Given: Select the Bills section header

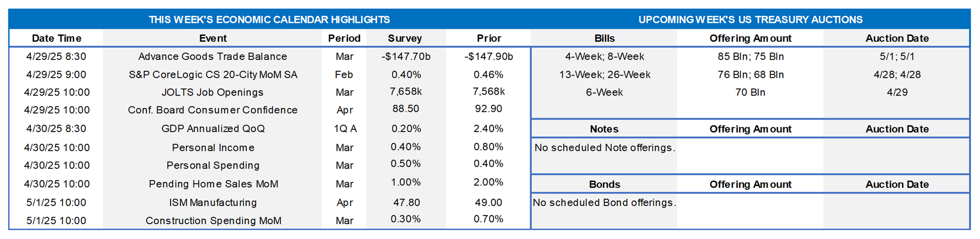Looking at the screenshot, I should pyautogui.click(x=604, y=38).
